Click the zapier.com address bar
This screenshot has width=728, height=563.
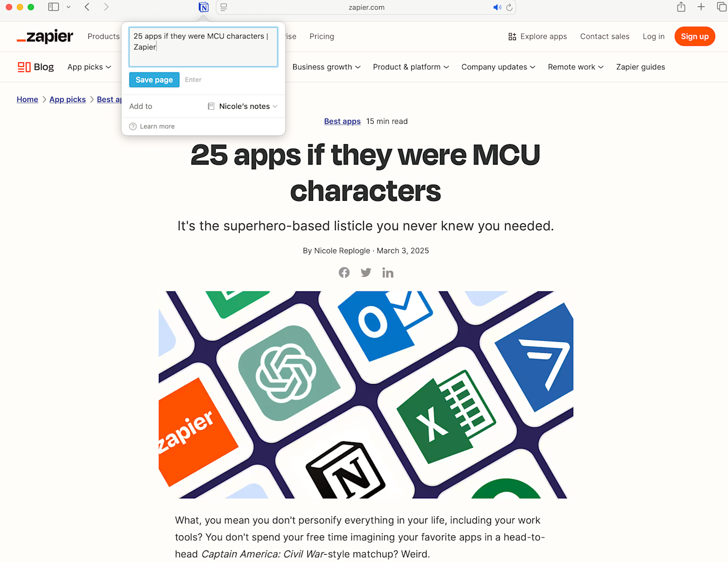point(367,7)
